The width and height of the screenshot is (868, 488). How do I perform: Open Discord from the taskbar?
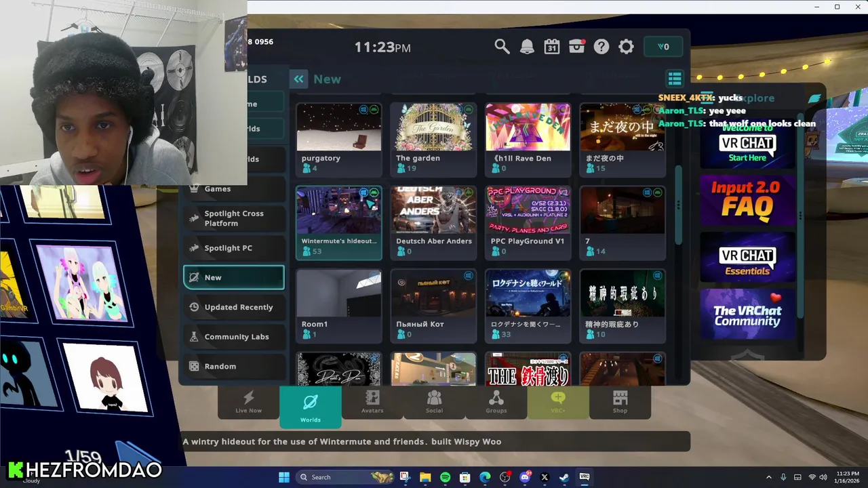tap(525, 477)
